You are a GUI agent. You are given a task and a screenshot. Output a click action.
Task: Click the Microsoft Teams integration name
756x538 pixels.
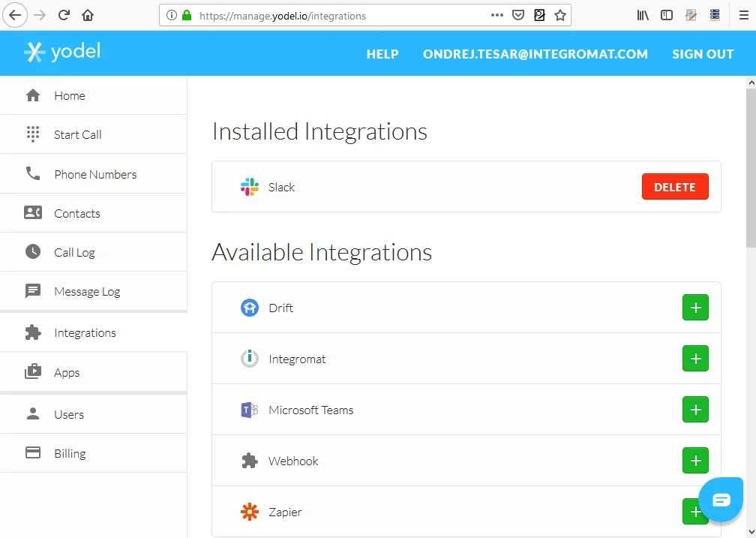[x=311, y=410]
